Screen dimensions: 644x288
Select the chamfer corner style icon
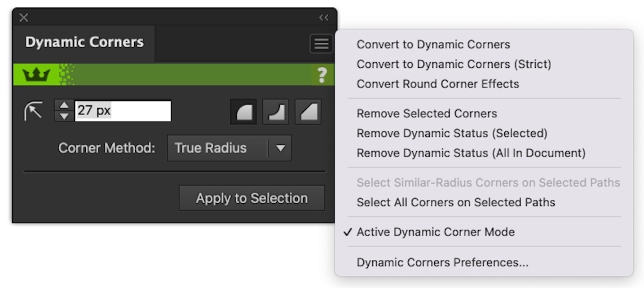(308, 112)
